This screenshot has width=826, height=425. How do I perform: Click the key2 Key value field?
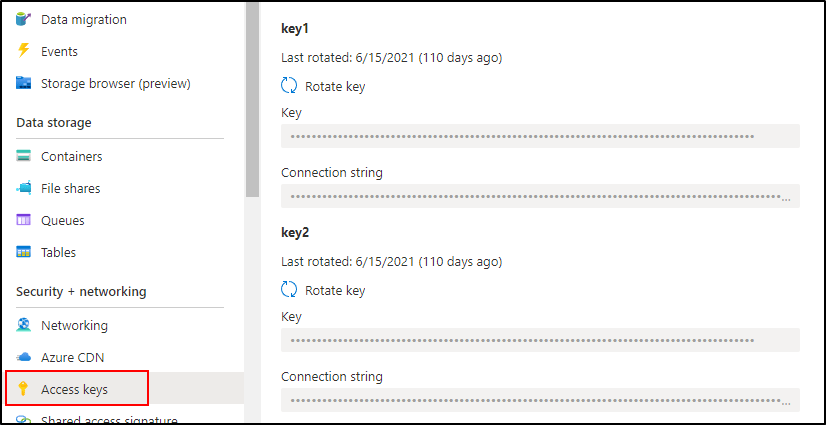(x=540, y=340)
